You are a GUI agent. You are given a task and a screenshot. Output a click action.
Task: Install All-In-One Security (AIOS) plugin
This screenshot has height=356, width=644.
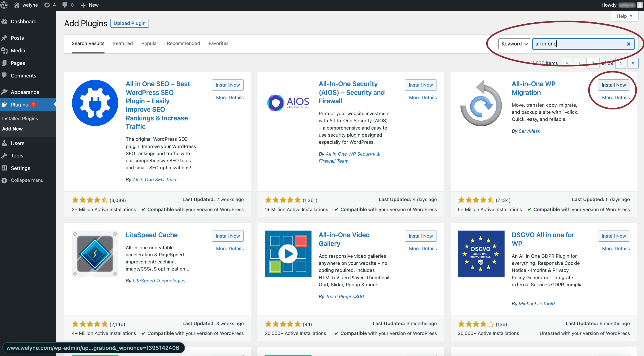point(421,85)
